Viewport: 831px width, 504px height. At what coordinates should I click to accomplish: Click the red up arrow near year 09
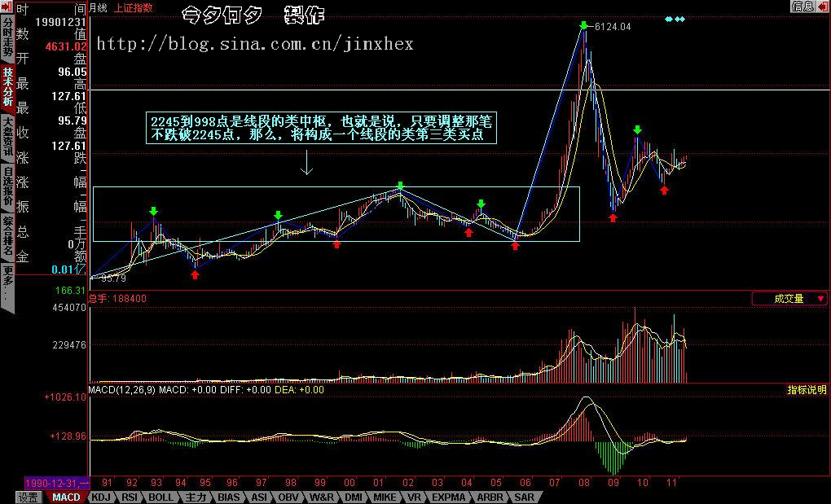point(613,217)
